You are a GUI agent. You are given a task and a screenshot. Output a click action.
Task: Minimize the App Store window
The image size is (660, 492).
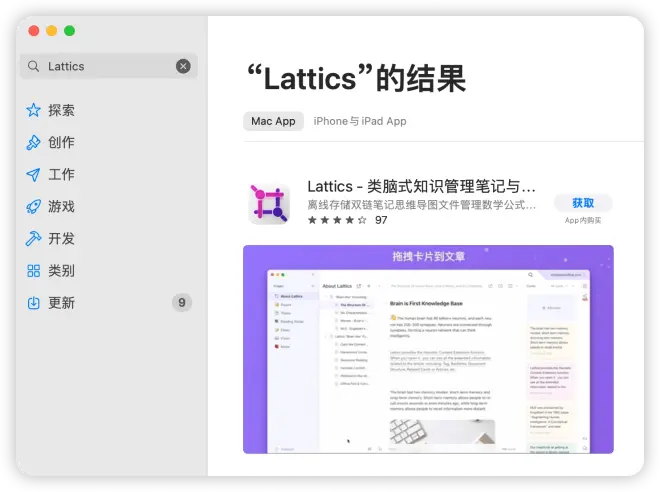click(x=52, y=31)
